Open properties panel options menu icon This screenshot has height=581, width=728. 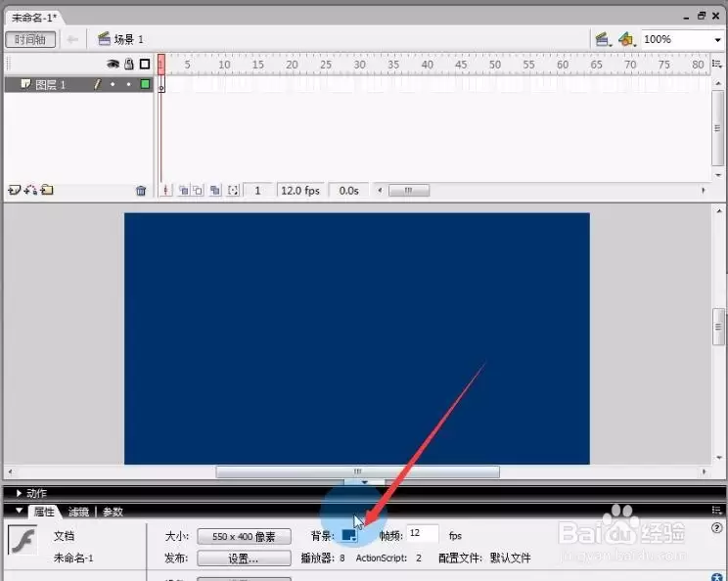pyautogui.click(x=717, y=511)
